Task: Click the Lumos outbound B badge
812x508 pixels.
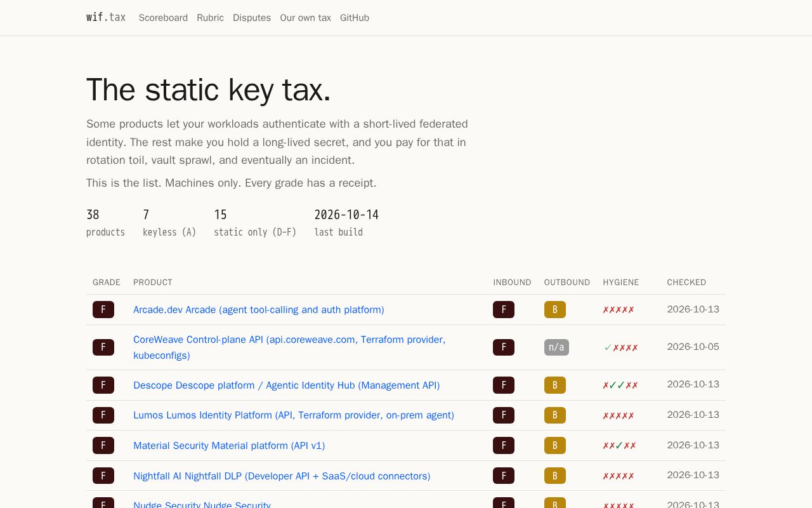Action: pos(555,415)
